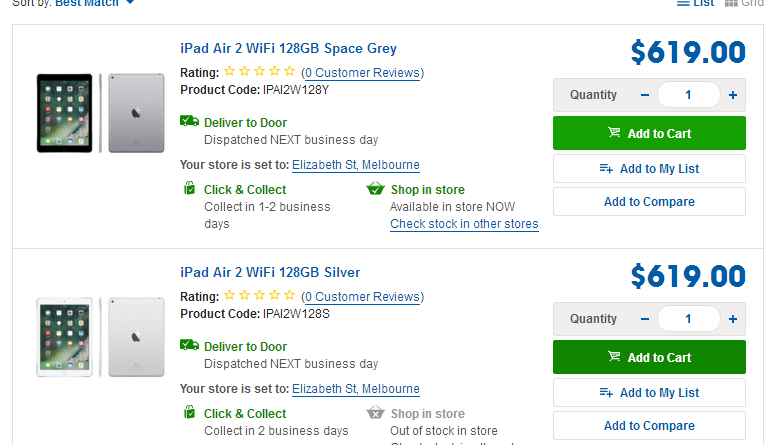
Task: Increase quantity for Space Grey iPad
Action: pyautogui.click(x=732, y=95)
